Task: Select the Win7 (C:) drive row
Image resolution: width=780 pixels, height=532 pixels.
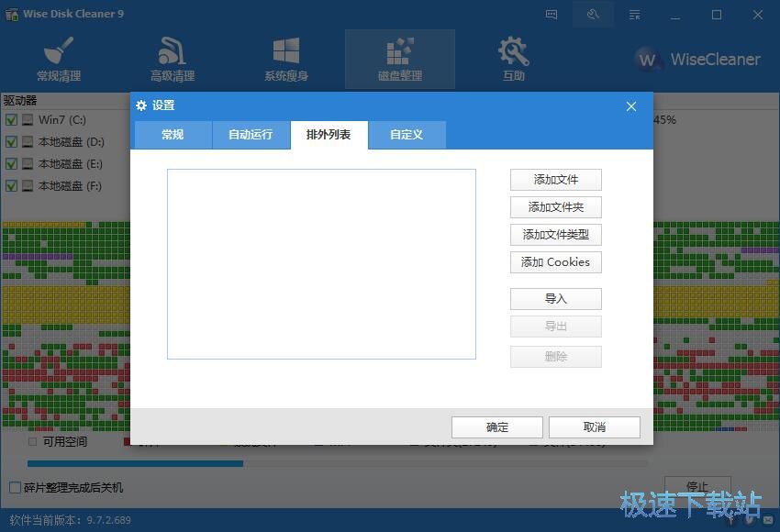Action: tap(65, 120)
